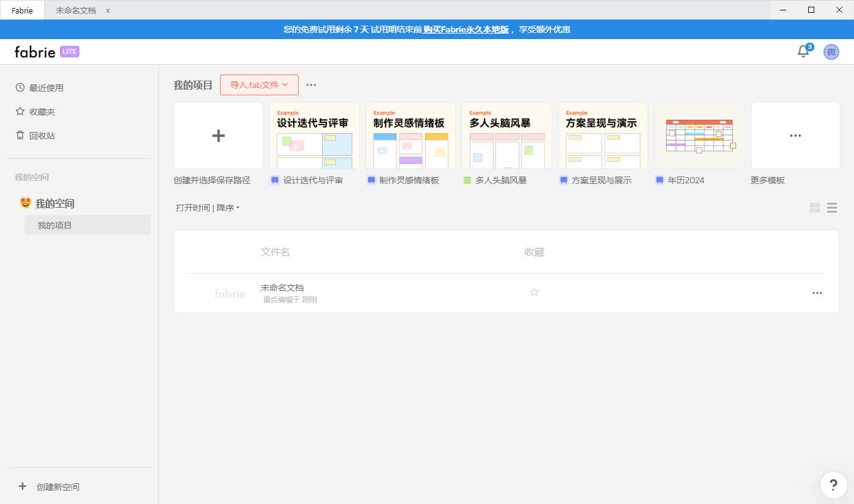Open the 制作灵感情绪板 template thumbnail

pyautogui.click(x=411, y=136)
